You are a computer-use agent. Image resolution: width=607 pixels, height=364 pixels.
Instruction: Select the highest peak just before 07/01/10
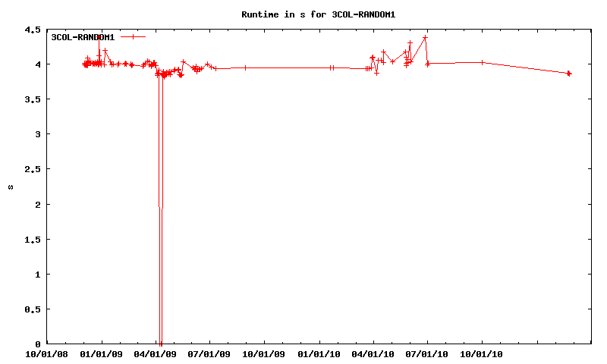pyautogui.click(x=425, y=37)
